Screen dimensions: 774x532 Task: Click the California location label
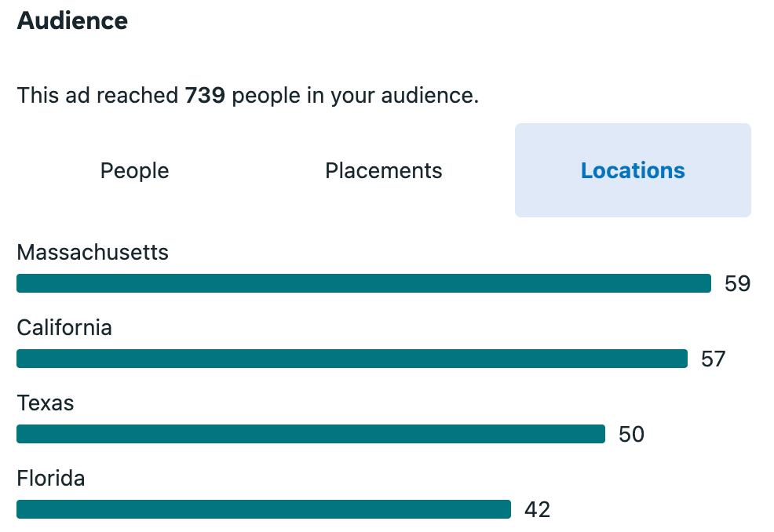(64, 328)
